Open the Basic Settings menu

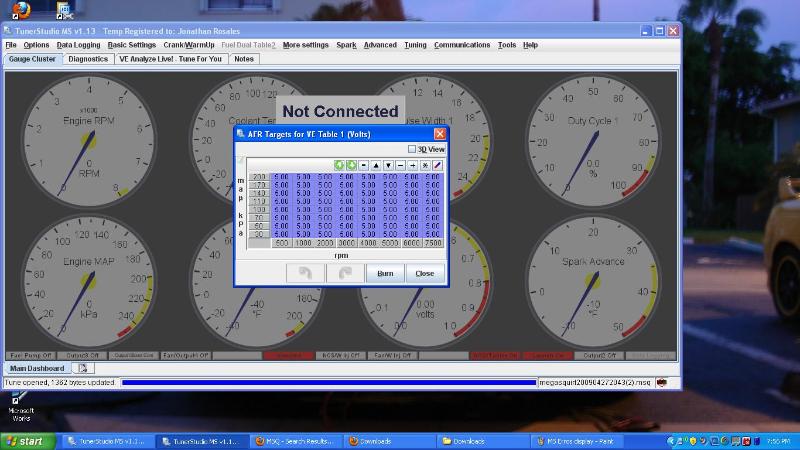pyautogui.click(x=131, y=45)
